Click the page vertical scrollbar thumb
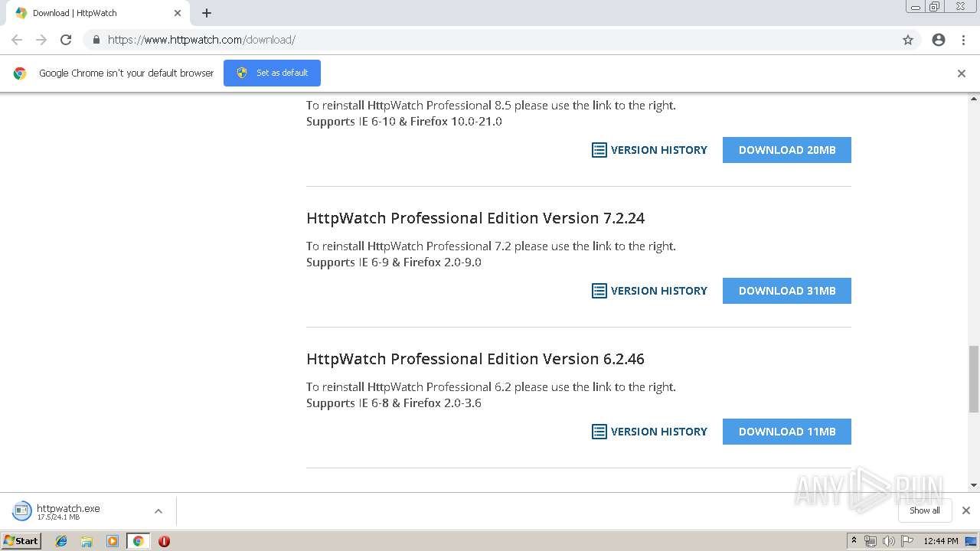 (x=974, y=379)
